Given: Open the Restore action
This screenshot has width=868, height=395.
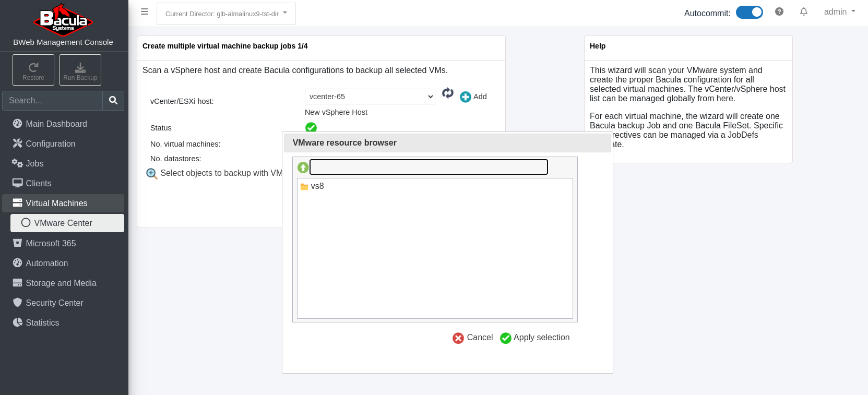Looking at the screenshot, I should point(33,70).
